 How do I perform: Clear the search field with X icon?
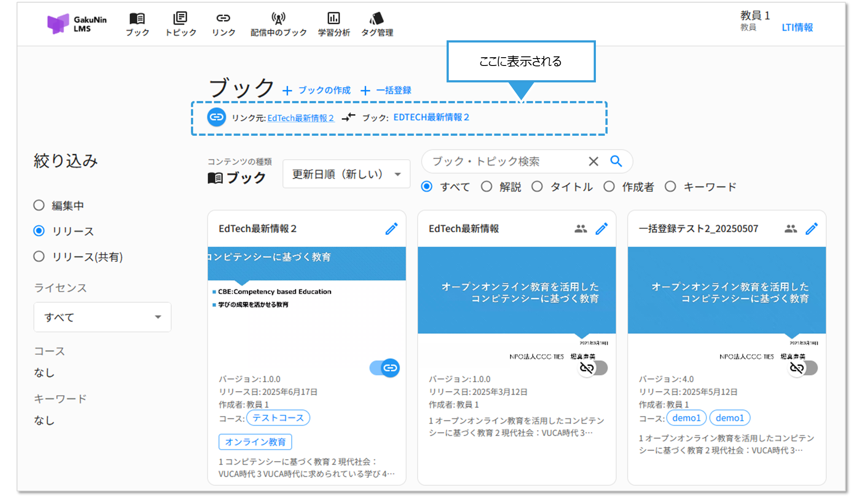tap(593, 161)
